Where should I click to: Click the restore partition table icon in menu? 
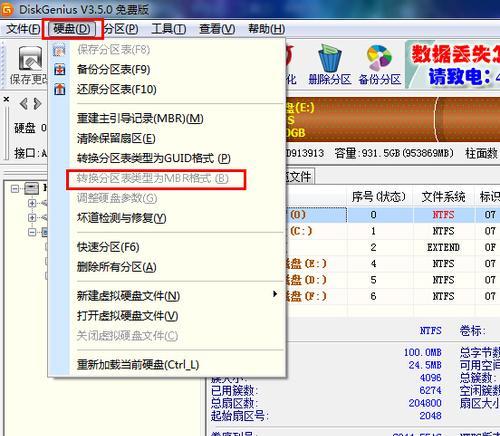[60, 89]
